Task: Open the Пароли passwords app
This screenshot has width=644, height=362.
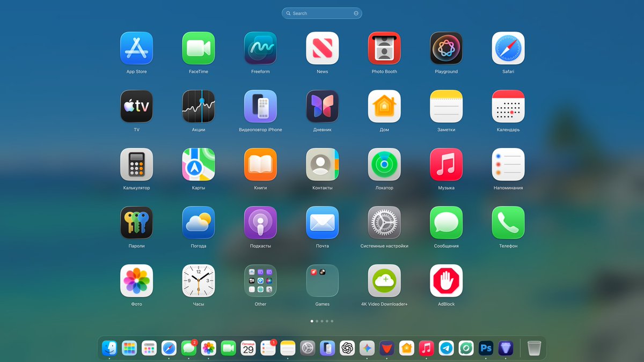Action: pos(136,223)
